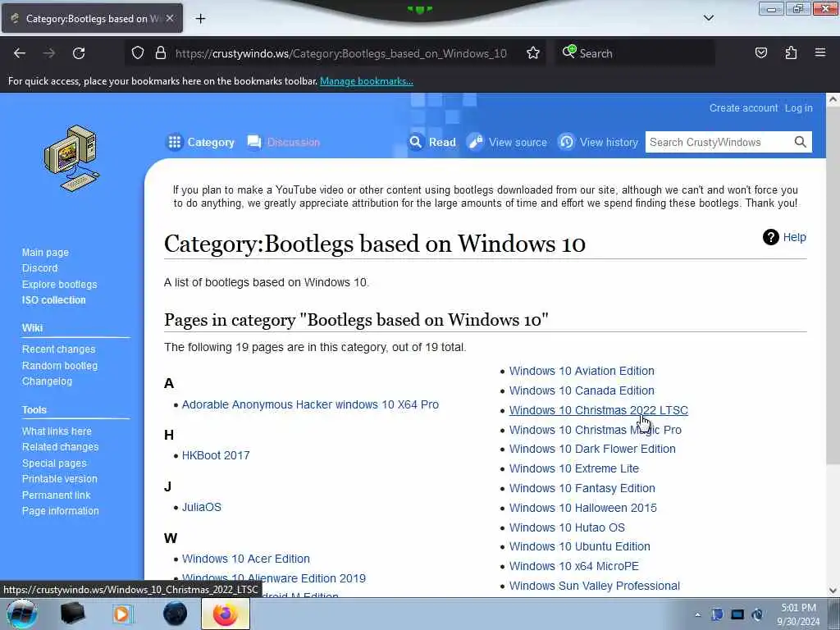Screen dimensions: 840x630
Task: Open the Windows Start orb
Action: (x=21, y=614)
